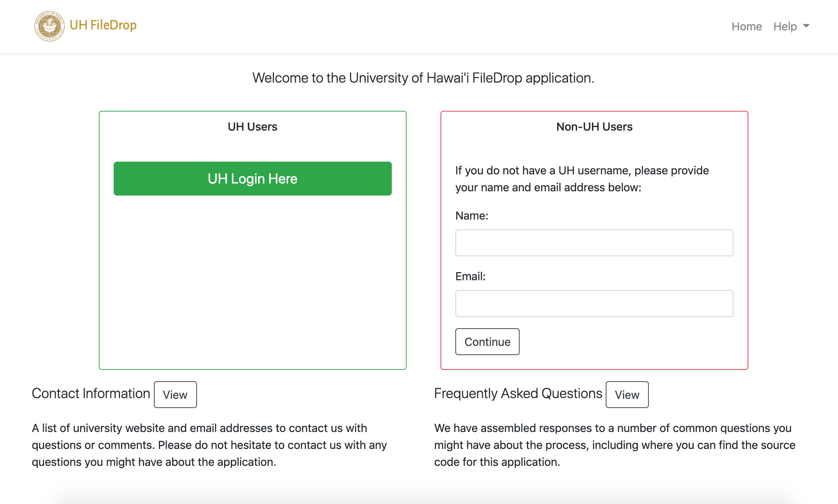This screenshot has width=838, height=504.
Task: Click the 'If you do not have a UH username' text
Action: pos(582,179)
